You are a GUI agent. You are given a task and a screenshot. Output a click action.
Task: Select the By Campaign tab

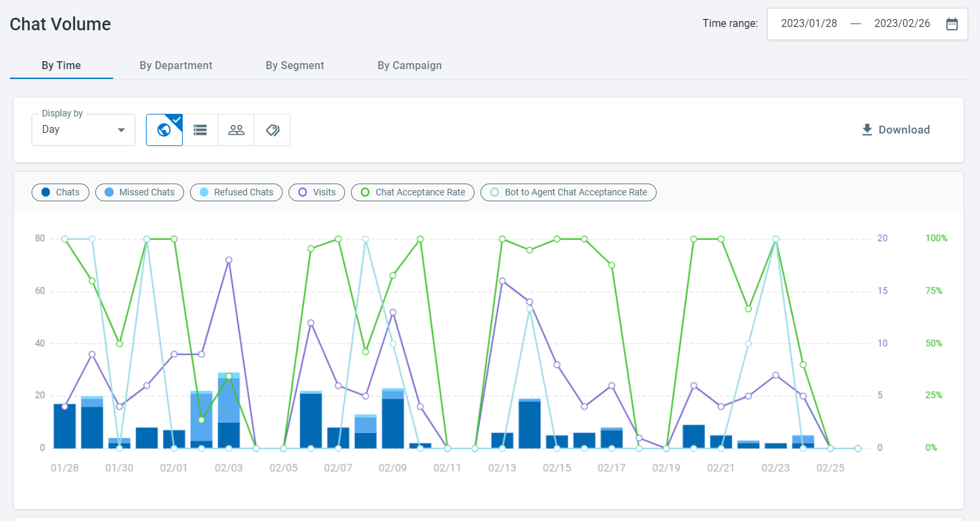(x=409, y=65)
